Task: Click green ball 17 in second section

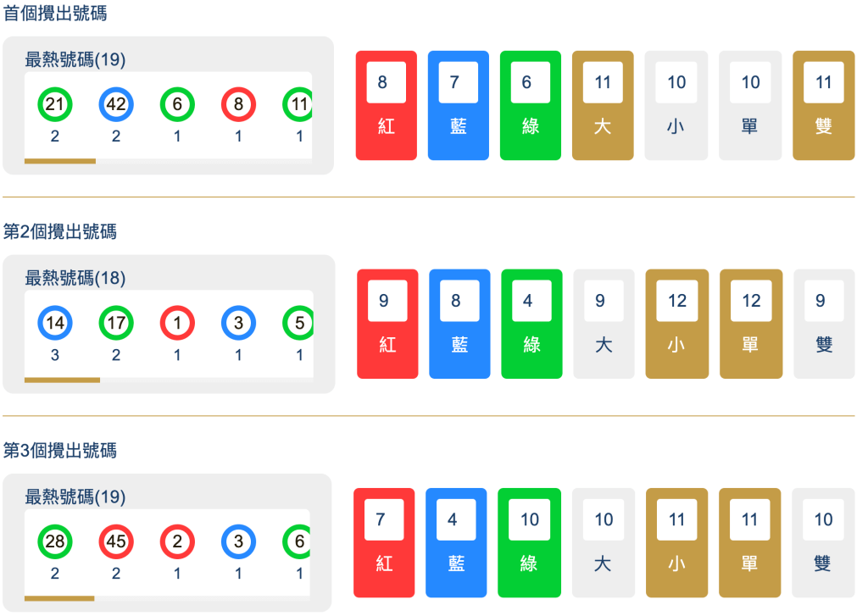Action: (x=116, y=324)
